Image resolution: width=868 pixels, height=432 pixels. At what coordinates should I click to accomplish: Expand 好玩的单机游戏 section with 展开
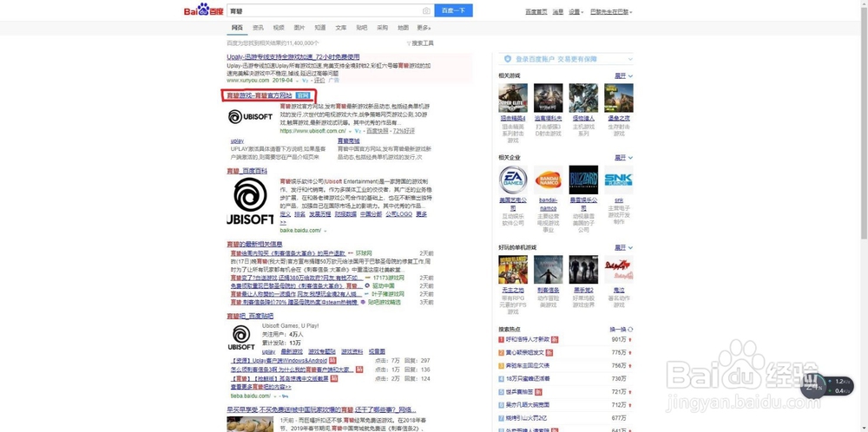pyautogui.click(x=624, y=247)
